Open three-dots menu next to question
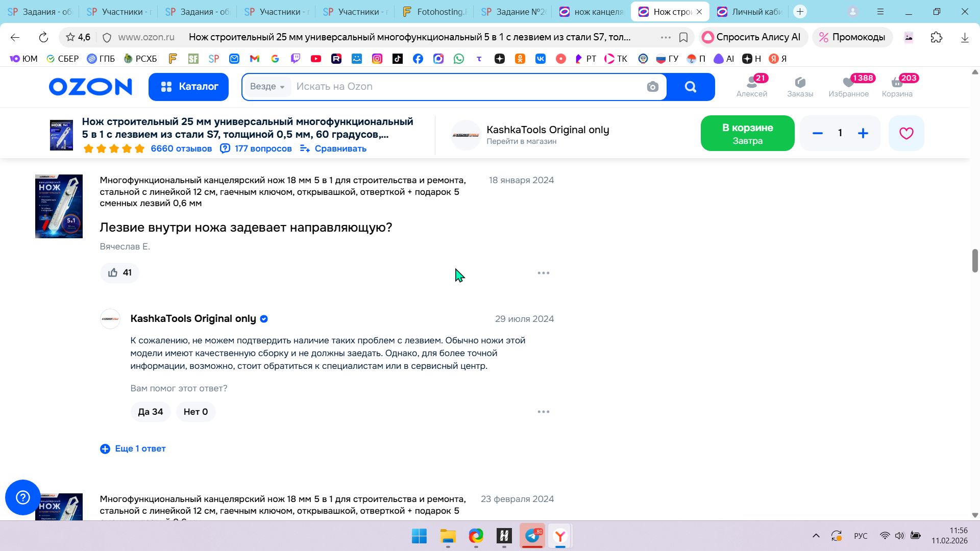Screen dimensions: 980x551 click(543, 273)
